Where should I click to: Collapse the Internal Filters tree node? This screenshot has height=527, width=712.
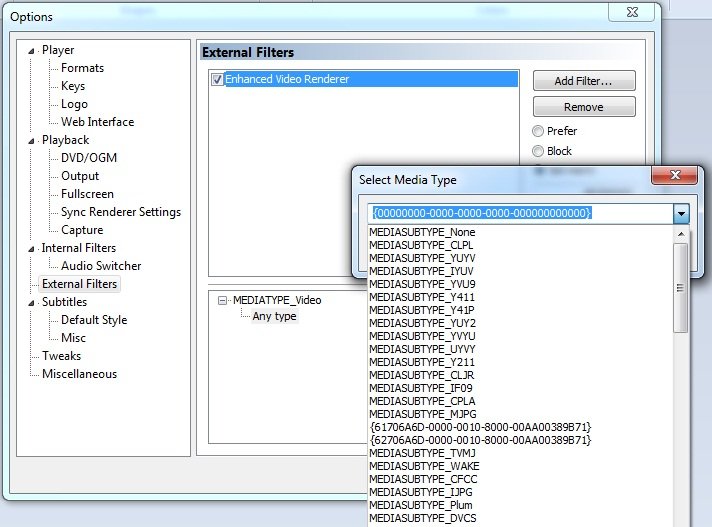point(31,249)
